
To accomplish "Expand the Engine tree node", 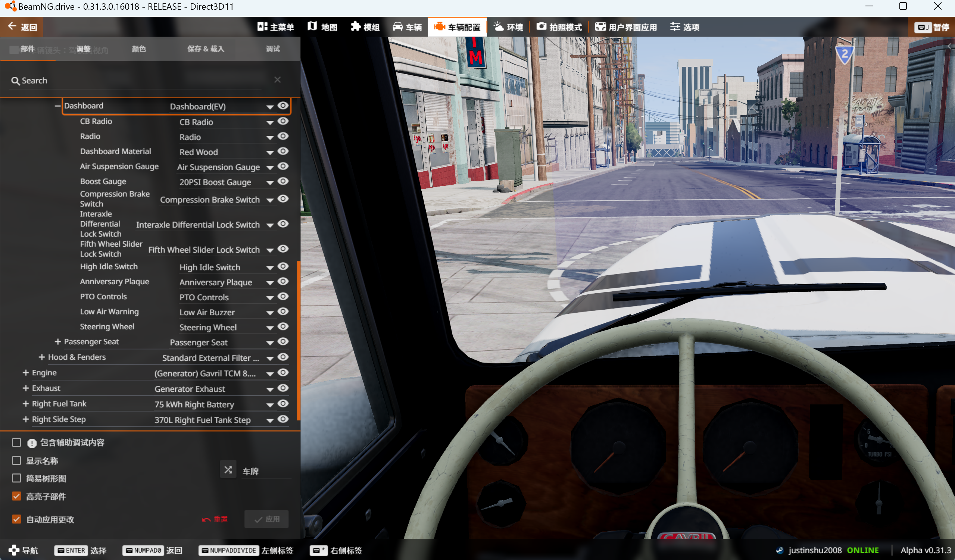I will pyautogui.click(x=26, y=373).
